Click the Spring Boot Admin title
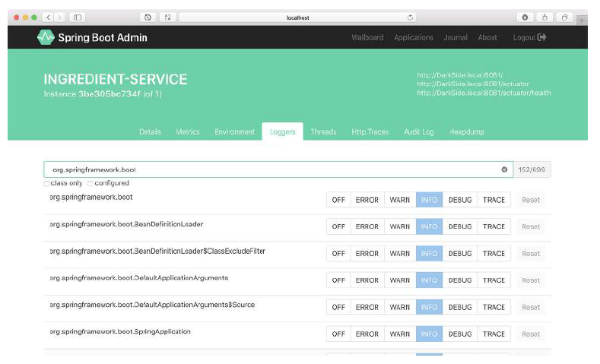This screenshot has height=364, width=600. click(103, 37)
